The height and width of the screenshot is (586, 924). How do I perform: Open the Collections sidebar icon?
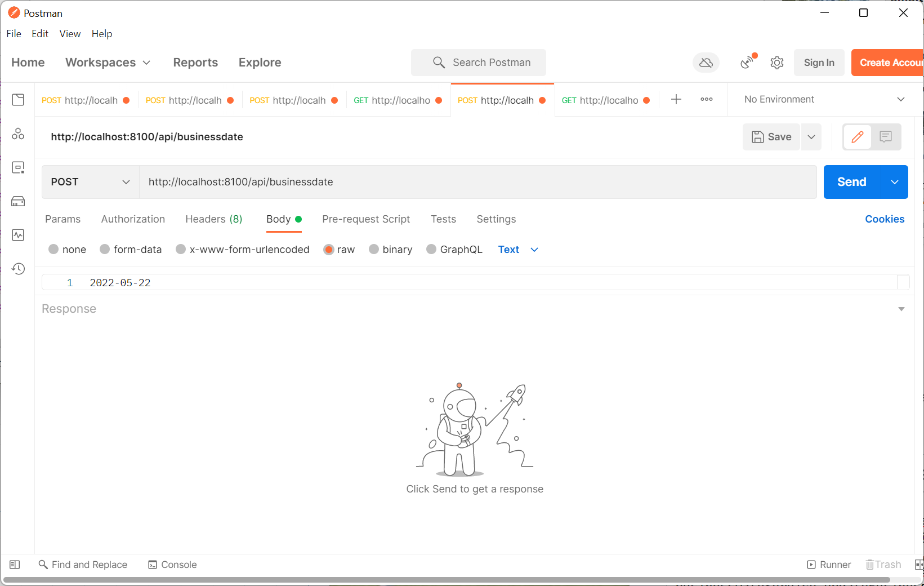[x=18, y=100]
